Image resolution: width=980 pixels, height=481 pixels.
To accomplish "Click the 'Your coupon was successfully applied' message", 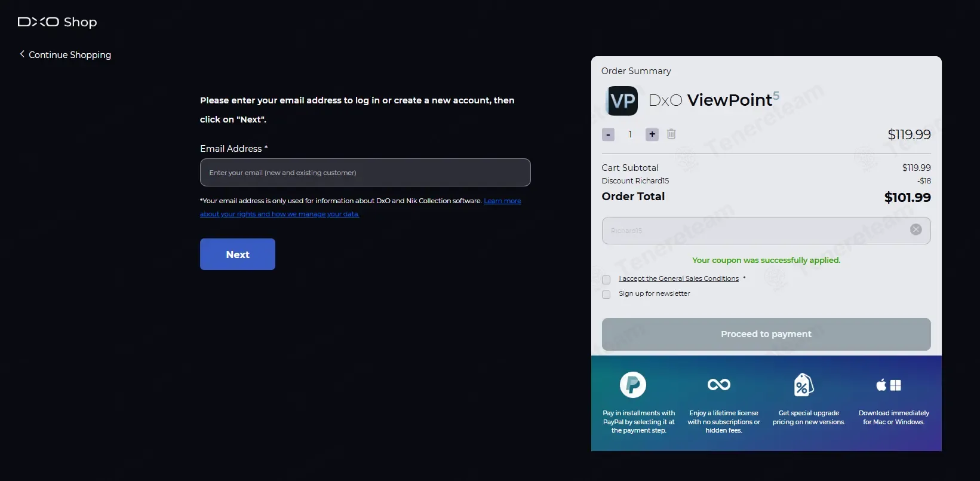I will [766, 260].
